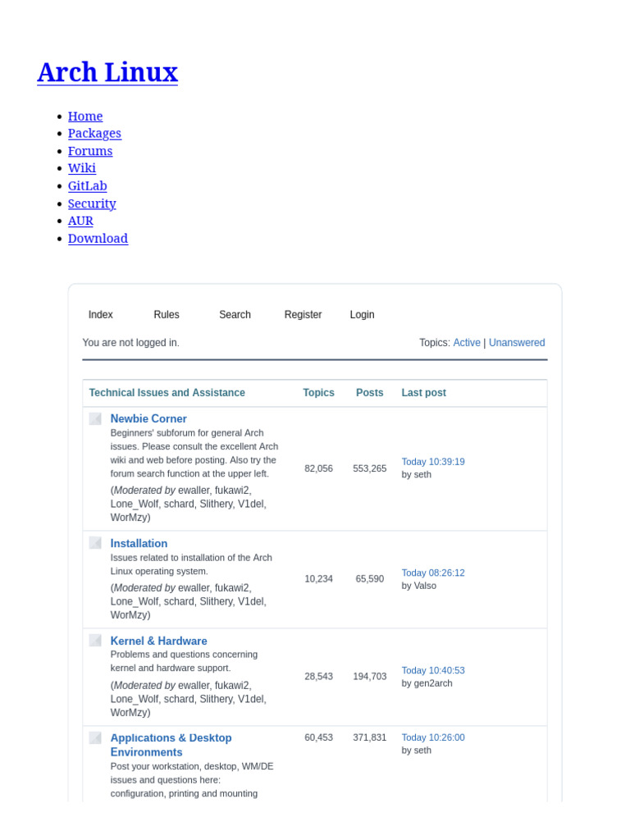Click the Newbie Corner forum status icon

coord(95,418)
